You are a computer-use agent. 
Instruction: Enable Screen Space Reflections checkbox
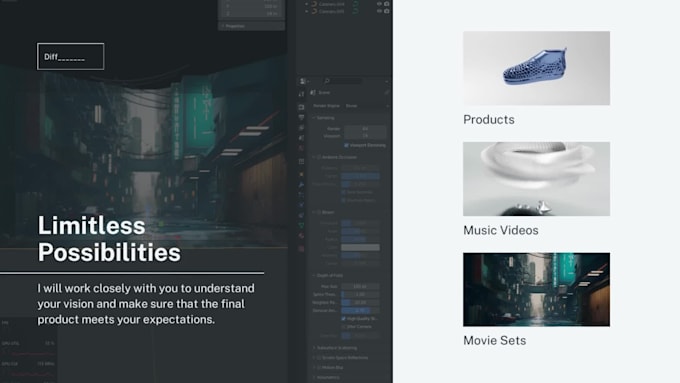319,358
